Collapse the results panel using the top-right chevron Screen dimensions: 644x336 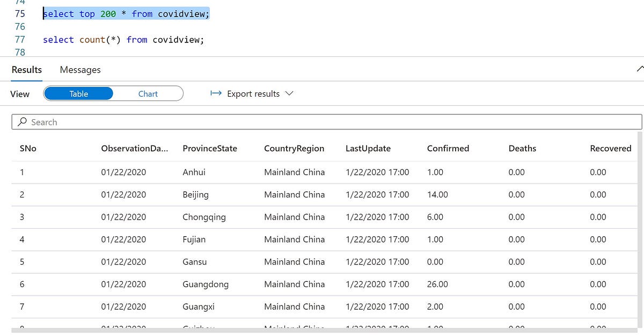click(x=640, y=69)
